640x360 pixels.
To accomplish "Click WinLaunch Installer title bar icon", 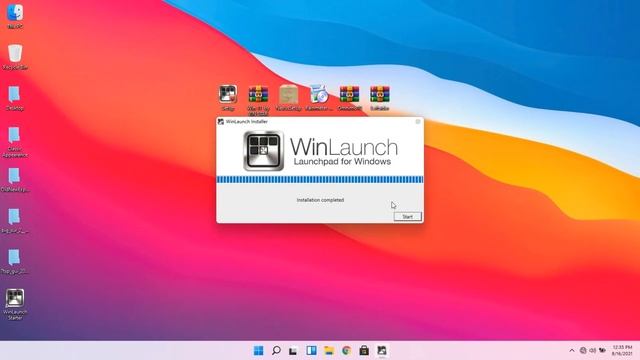I will 221,122.
